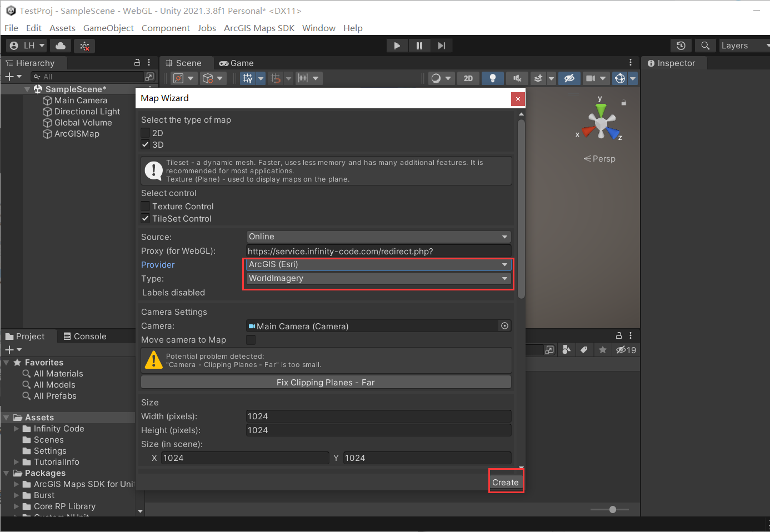This screenshot has height=532, width=770.
Task: Toggle grid visibility icon in Scene
Action: click(x=248, y=78)
